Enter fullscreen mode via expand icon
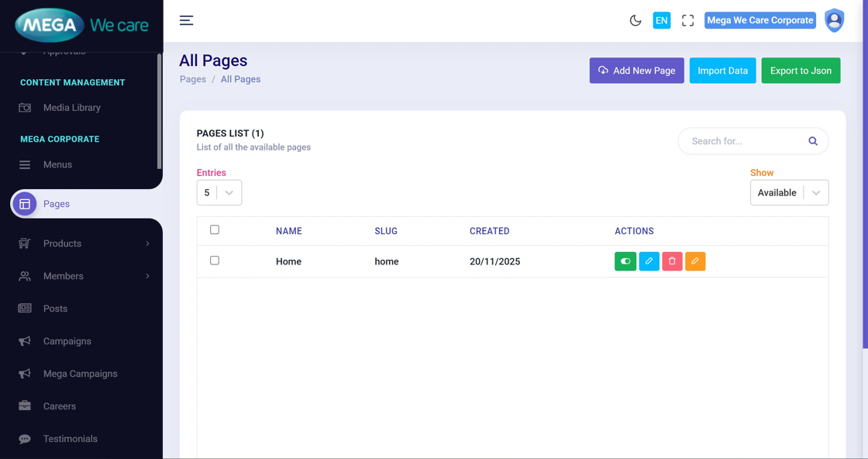This screenshot has height=459, width=868. point(687,21)
